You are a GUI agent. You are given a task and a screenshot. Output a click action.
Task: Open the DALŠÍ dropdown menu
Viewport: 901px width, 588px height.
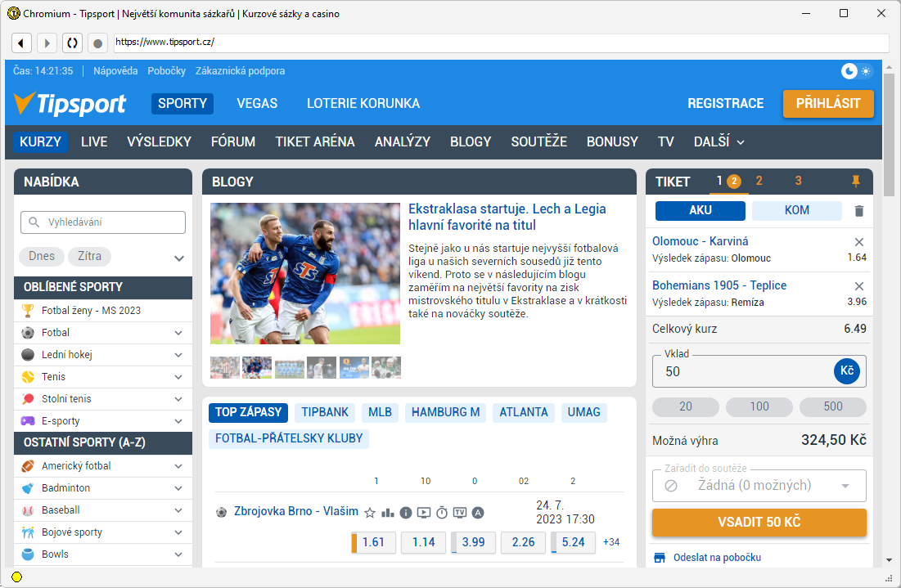point(719,141)
